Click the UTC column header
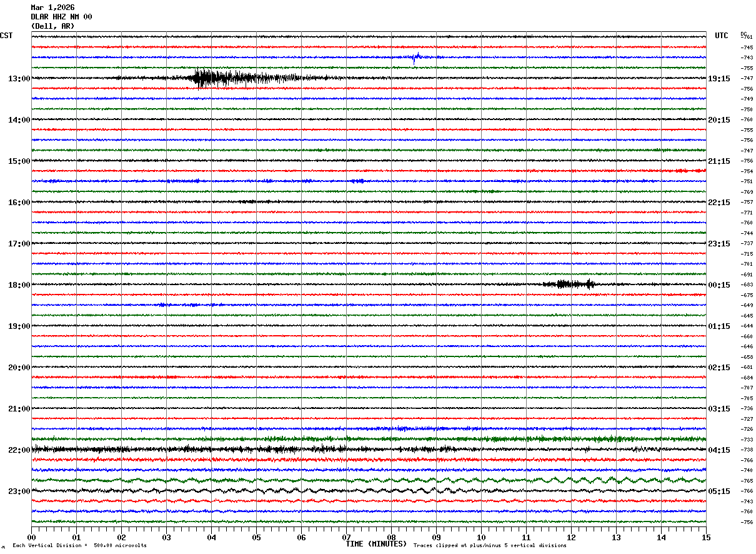 (x=722, y=36)
